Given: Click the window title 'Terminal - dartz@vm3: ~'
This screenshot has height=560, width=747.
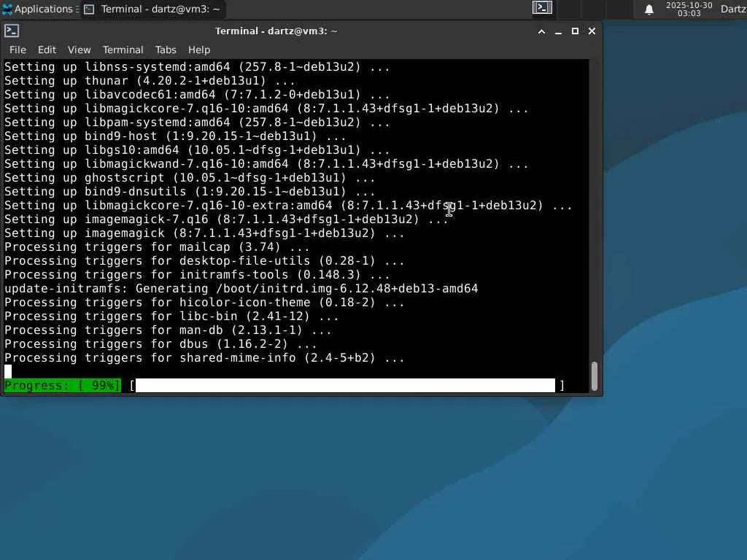Looking at the screenshot, I should coord(276,31).
